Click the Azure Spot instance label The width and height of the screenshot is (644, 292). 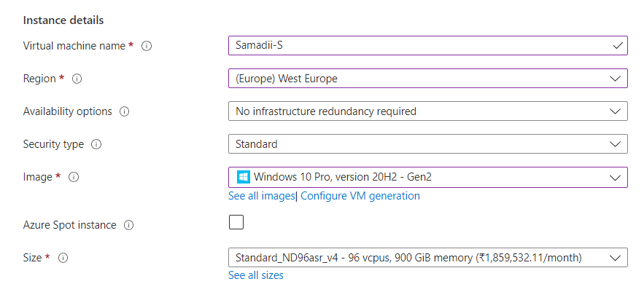(x=69, y=225)
